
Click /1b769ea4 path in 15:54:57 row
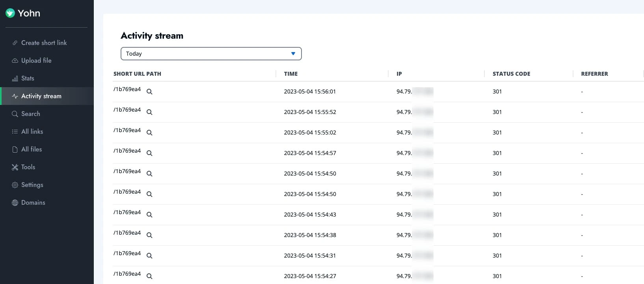click(127, 151)
